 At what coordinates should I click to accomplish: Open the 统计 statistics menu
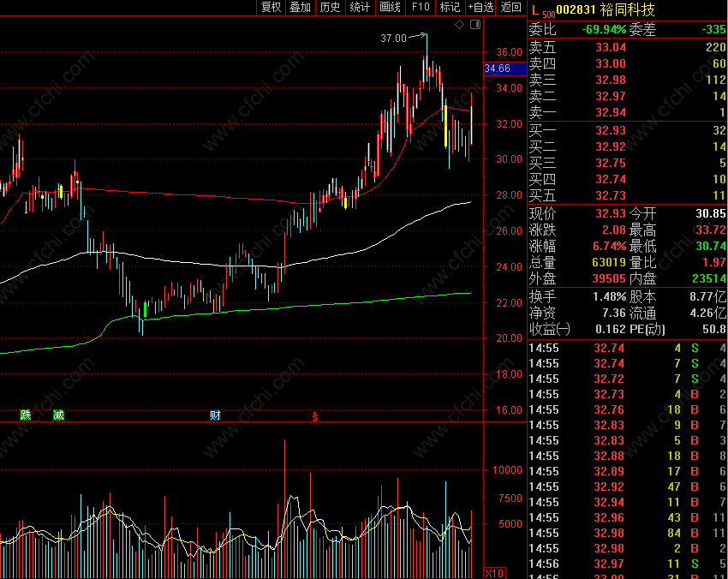[360, 8]
